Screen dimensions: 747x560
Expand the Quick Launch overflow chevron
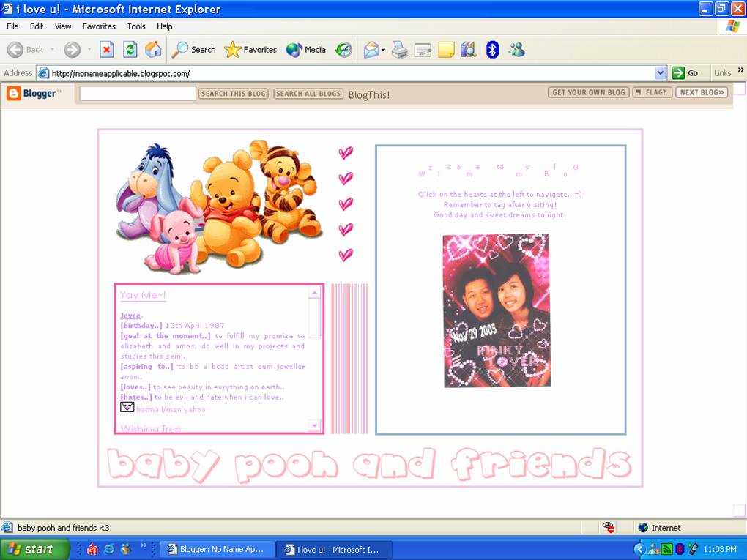144,545
